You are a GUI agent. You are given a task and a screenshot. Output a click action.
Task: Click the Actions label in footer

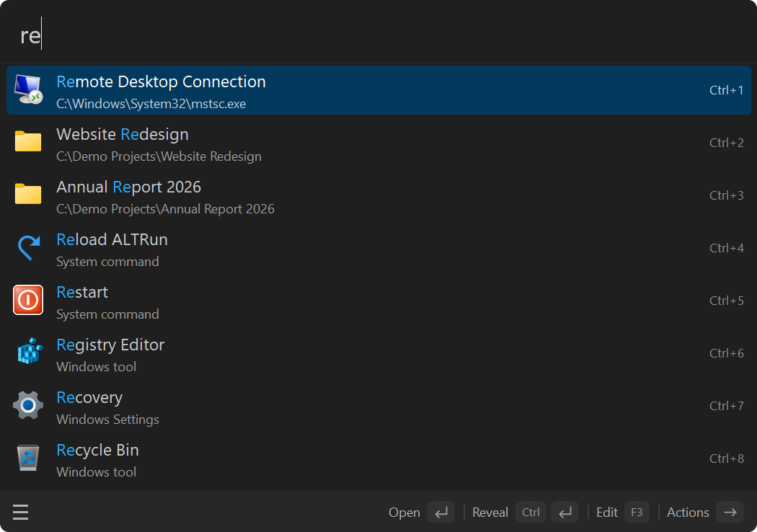tap(688, 513)
